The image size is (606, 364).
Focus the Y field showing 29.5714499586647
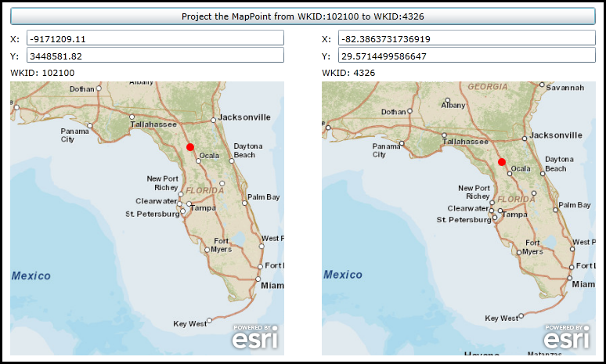[x=467, y=56]
